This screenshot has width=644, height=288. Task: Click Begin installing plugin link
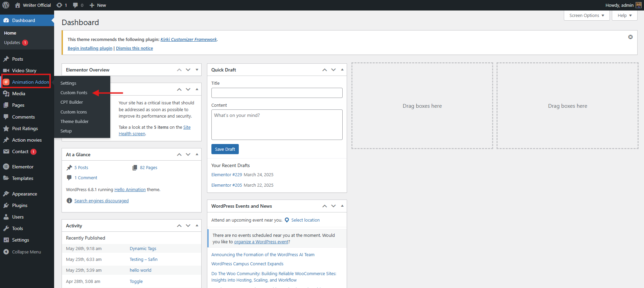click(x=90, y=48)
